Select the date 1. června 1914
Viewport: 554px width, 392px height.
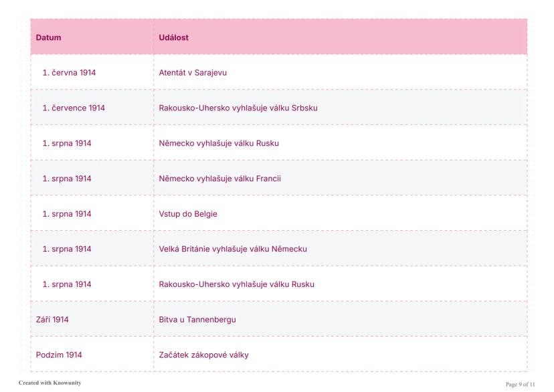point(69,73)
